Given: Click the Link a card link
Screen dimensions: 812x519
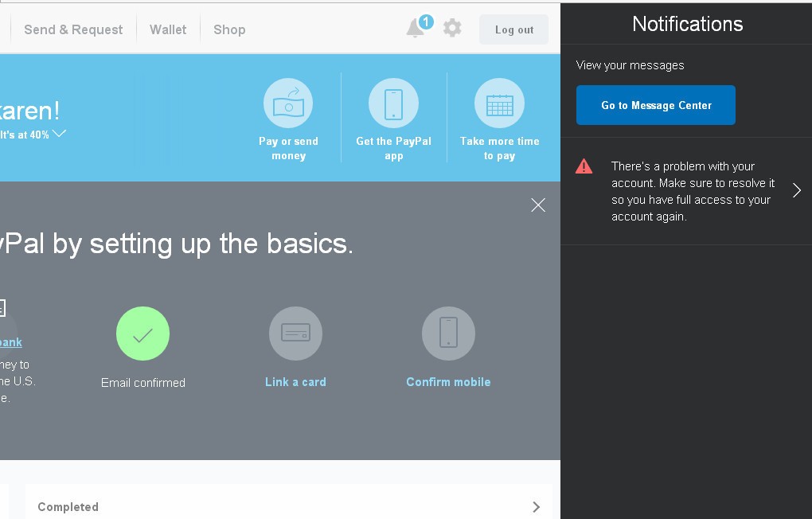Looking at the screenshot, I should [x=295, y=382].
